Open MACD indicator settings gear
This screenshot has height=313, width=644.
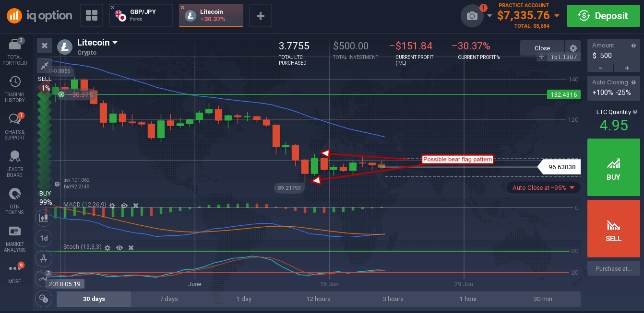[112, 205]
